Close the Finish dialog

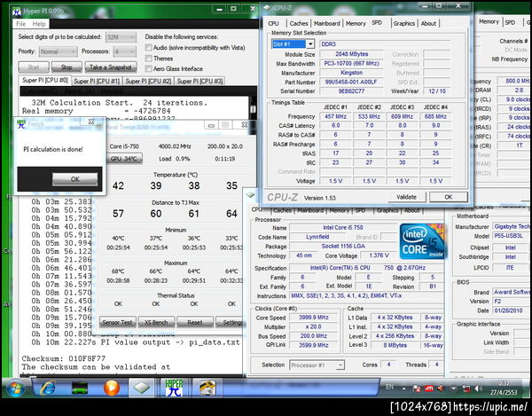click(91, 122)
